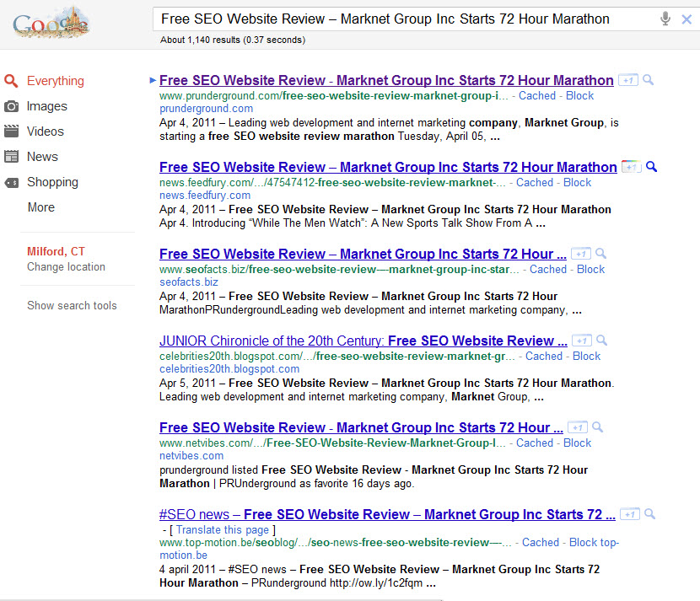The width and height of the screenshot is (700, 601).
Task: Click the Videos clapperboard icon in sidebar
Action: tap(11, 131)
